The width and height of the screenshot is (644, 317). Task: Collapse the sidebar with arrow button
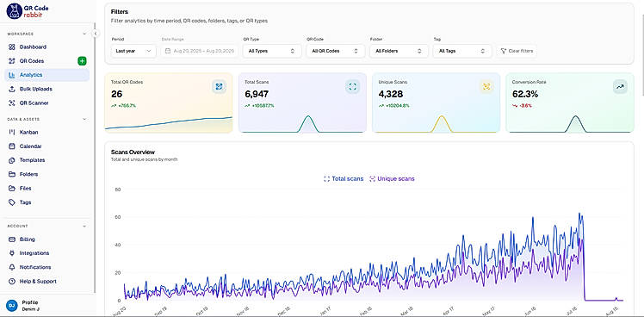point(96,34)
